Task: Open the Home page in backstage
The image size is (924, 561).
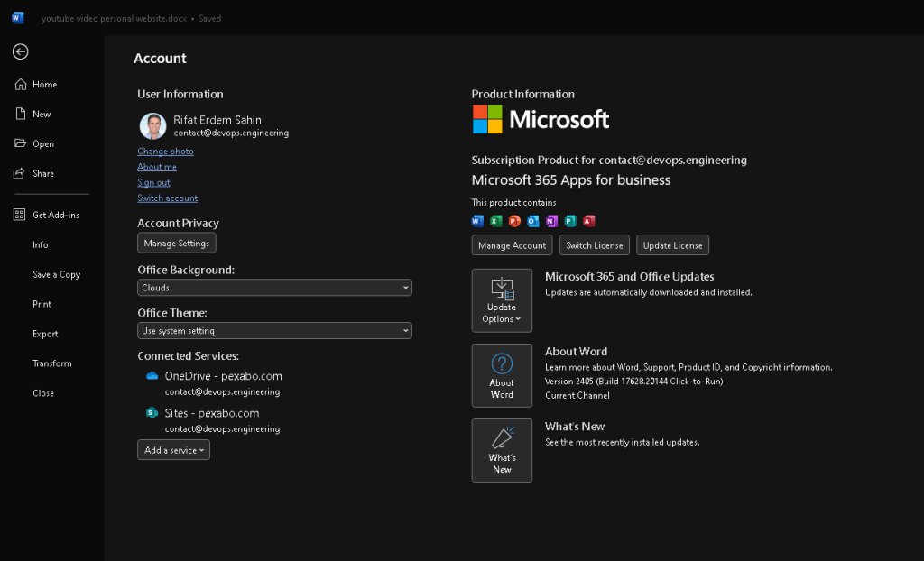Action: [36, 84]
